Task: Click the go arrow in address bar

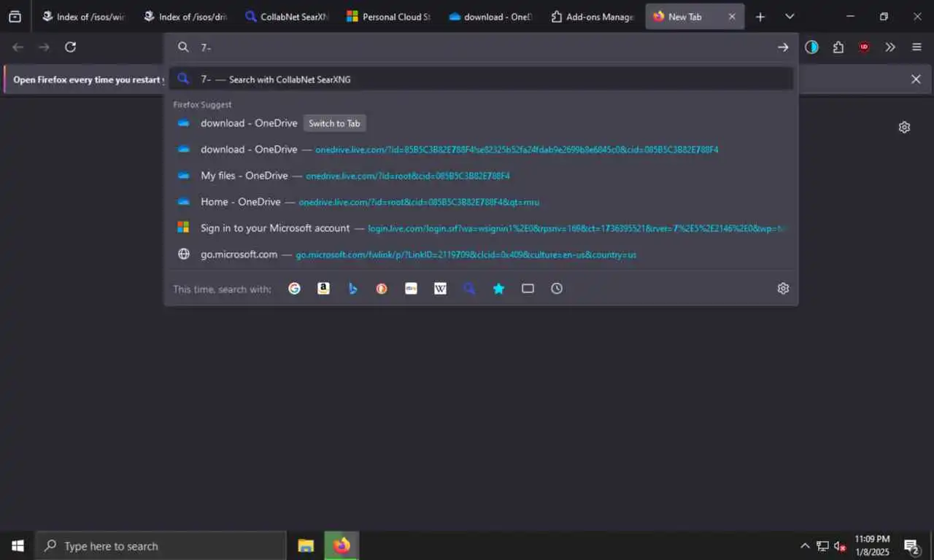Action: [x=783, y=47]
